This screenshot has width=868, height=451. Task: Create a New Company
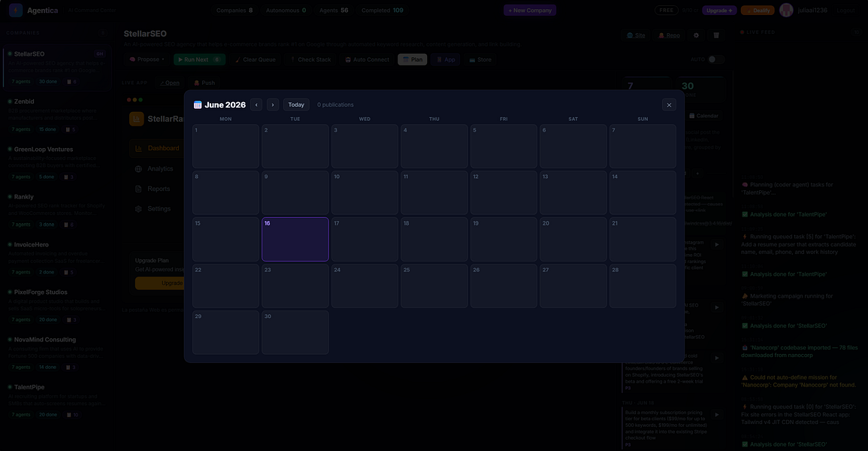click(530, 10)
